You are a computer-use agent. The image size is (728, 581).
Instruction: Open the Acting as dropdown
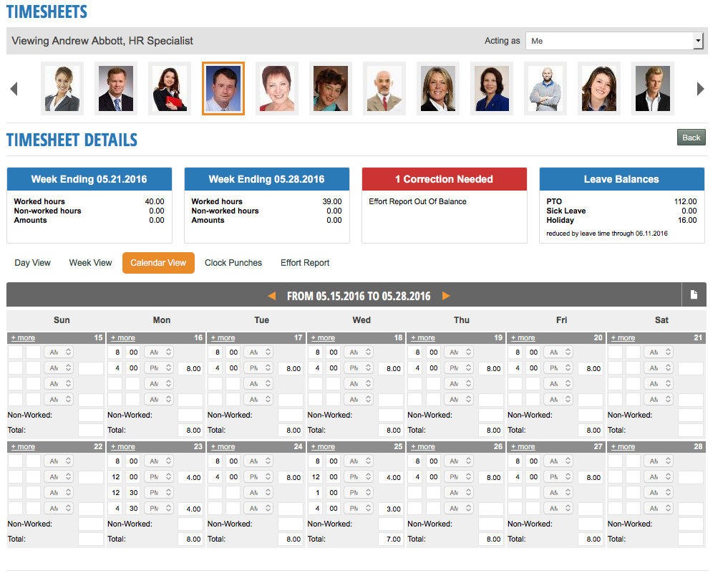click(x=613, y=41)
